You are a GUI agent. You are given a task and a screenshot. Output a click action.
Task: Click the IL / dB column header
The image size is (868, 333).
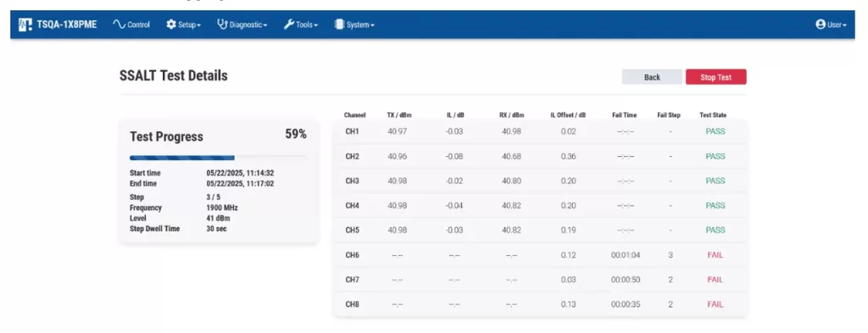pos(455,115)
